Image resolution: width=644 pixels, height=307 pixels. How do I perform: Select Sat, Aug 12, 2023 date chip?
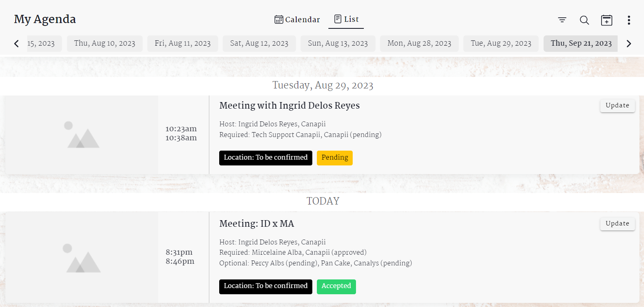259,43
